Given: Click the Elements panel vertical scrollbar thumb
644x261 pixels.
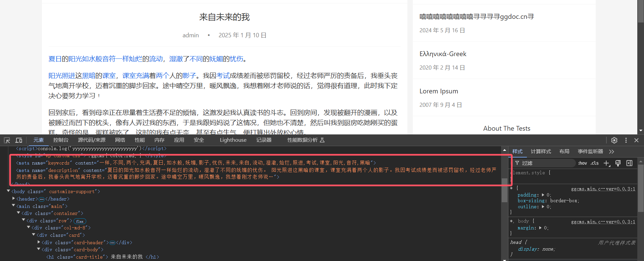Looking at the screenshot, I should pyautogui.click(x=504, y=190).
